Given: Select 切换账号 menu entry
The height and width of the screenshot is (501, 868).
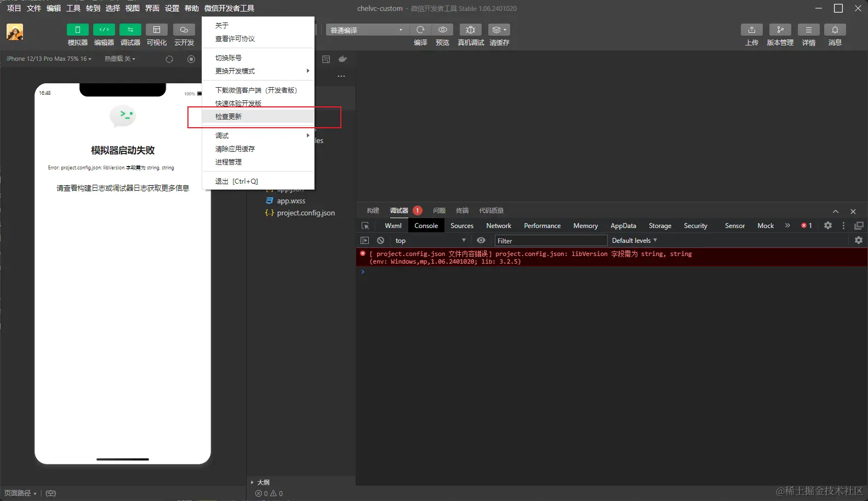Looking at the screenshot, I should coord(258,58).
